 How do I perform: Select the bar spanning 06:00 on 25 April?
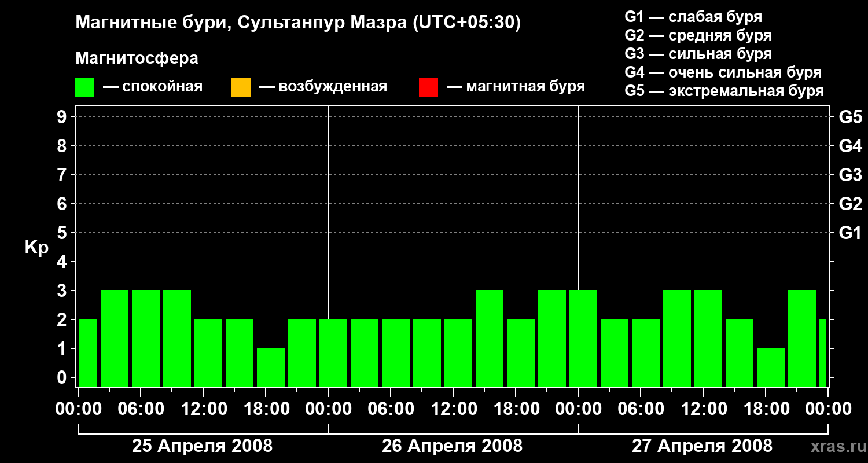pyautogui.click(x=146, y=338)
